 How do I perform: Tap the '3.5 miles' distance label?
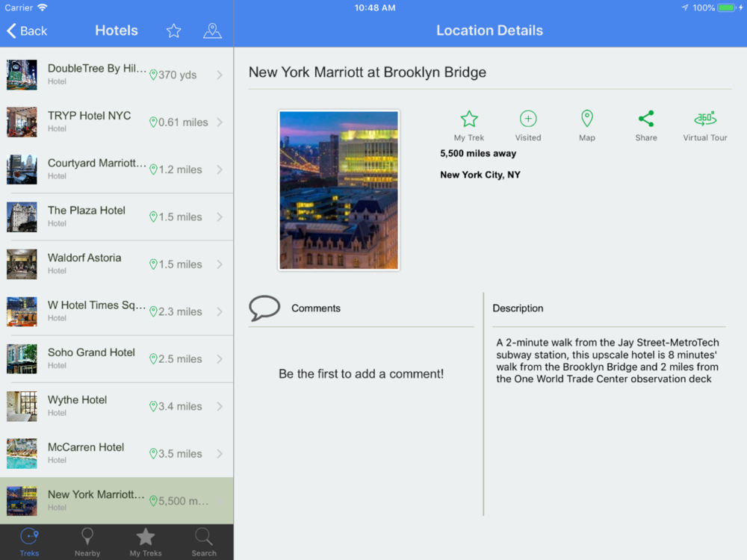[x=180, y=454]
